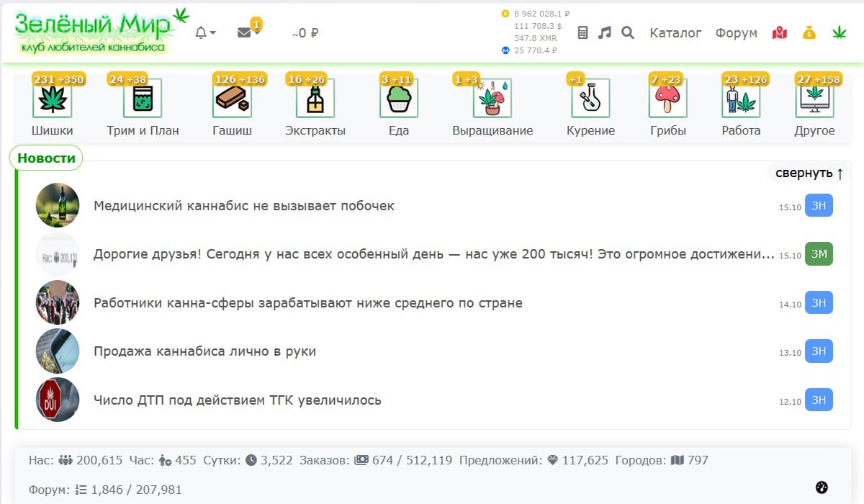Screen dimensions: 864x504
Task: Open the envelope messages dropdown
Action: tap(248, 33)
